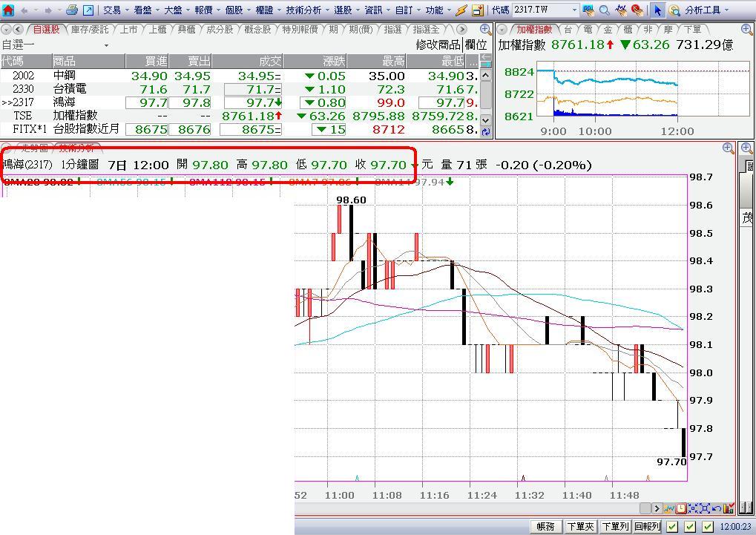The height and width of the screenshot is (535, 756).
Task: Click the magnifier icon next to 分析工具
Action: [x=674, y=10]
